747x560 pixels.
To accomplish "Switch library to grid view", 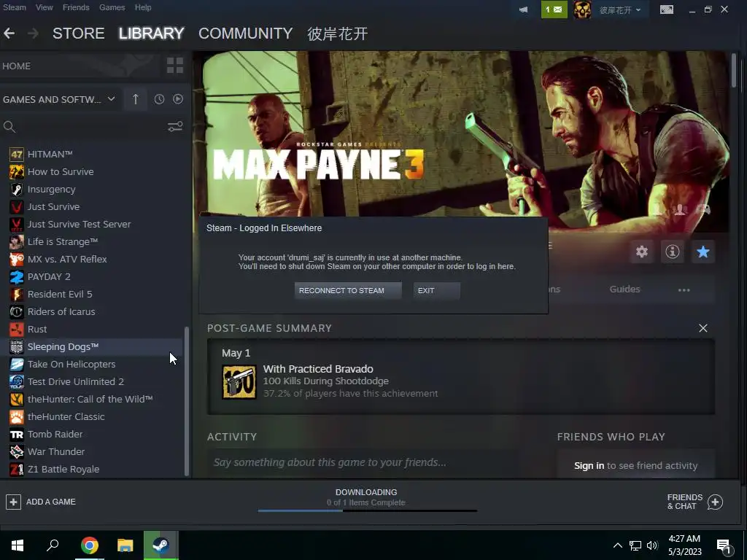I will coord(175,65).
